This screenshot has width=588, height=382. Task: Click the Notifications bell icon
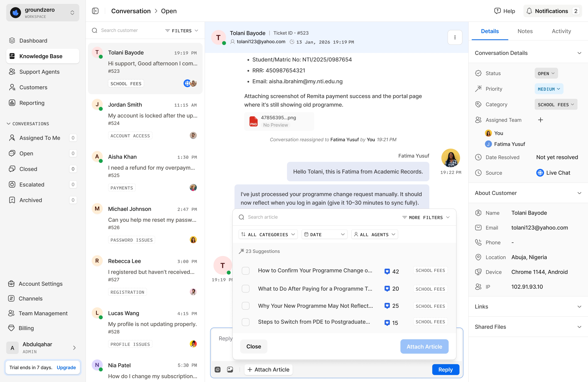tap(529, 11)
